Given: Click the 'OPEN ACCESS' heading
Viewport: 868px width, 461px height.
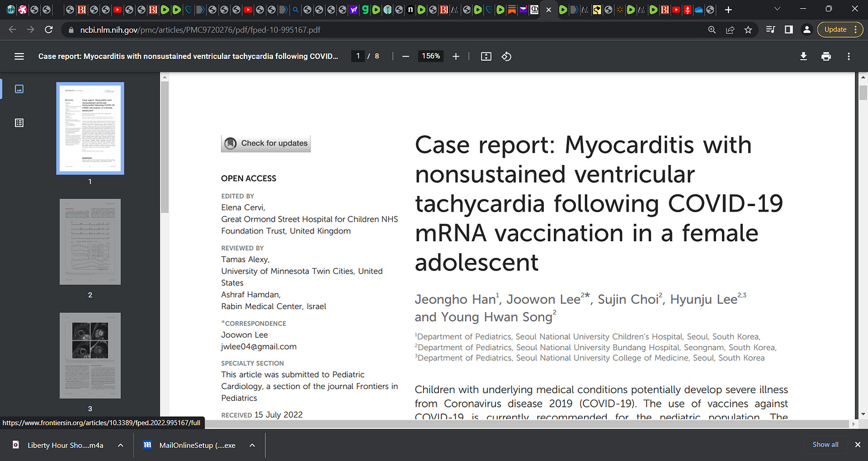Looking at the screenshot, I should (249, 178).
